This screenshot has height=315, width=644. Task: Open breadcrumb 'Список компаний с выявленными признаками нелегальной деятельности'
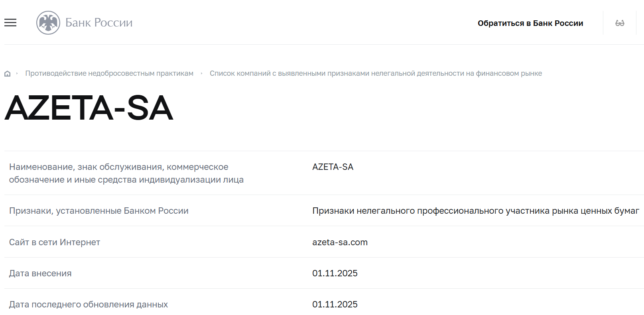click(x=376, y=73)
